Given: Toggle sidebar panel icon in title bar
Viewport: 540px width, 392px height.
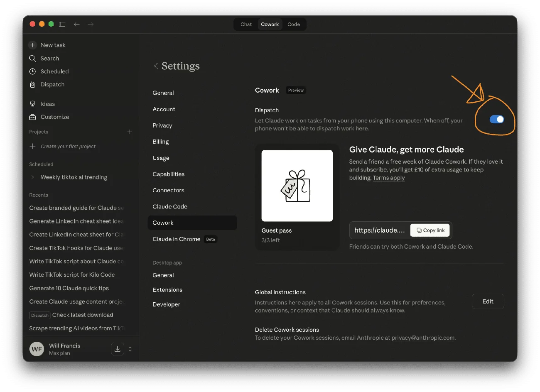Looking at the screenshot, I should click(62, 24).
